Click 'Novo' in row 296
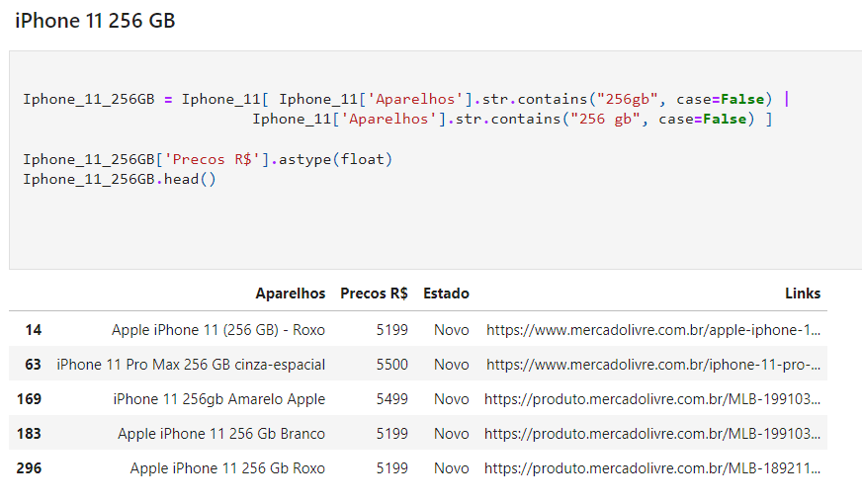Viewport: 862px width, 504px height. point(452,468)
